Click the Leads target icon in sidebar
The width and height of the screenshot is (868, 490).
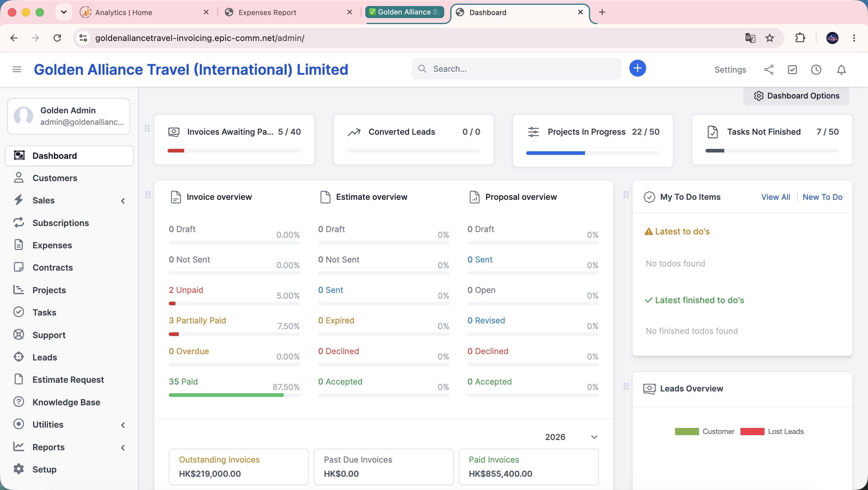pos(18,357)
